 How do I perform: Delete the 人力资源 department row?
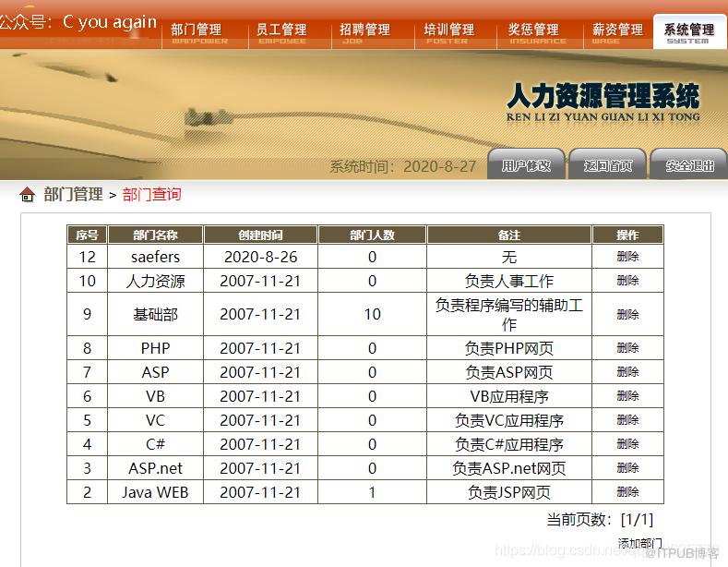coord(627,281)
